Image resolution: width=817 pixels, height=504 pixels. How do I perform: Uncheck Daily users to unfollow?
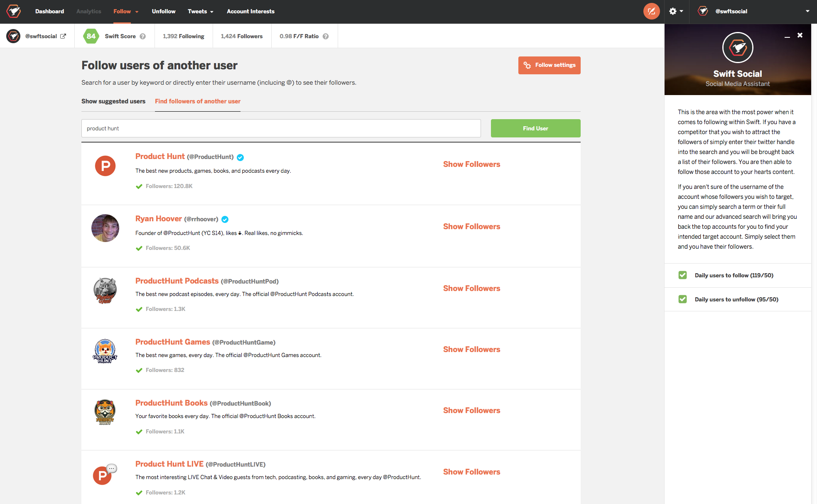pyautogui.click(x=682, y=299)
